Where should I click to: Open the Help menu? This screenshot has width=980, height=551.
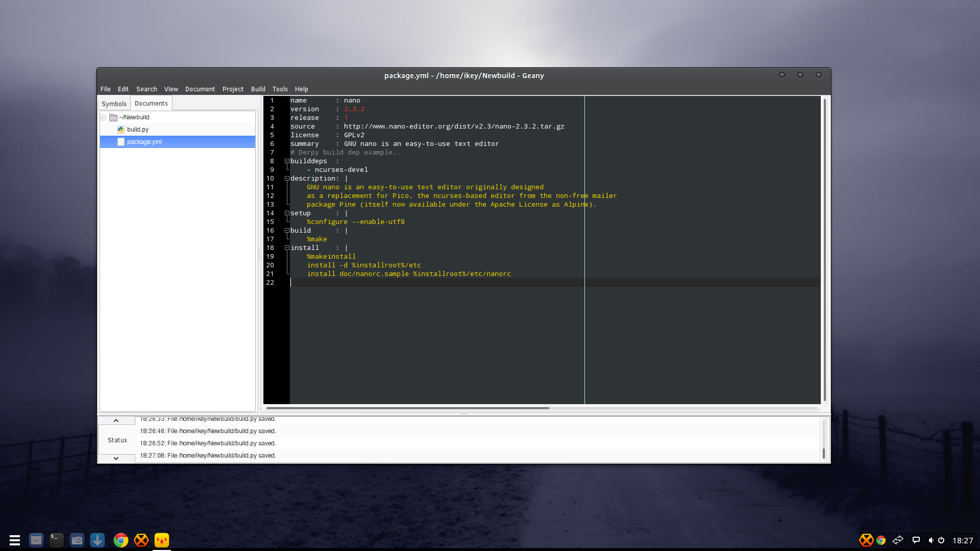click(302, 89)
